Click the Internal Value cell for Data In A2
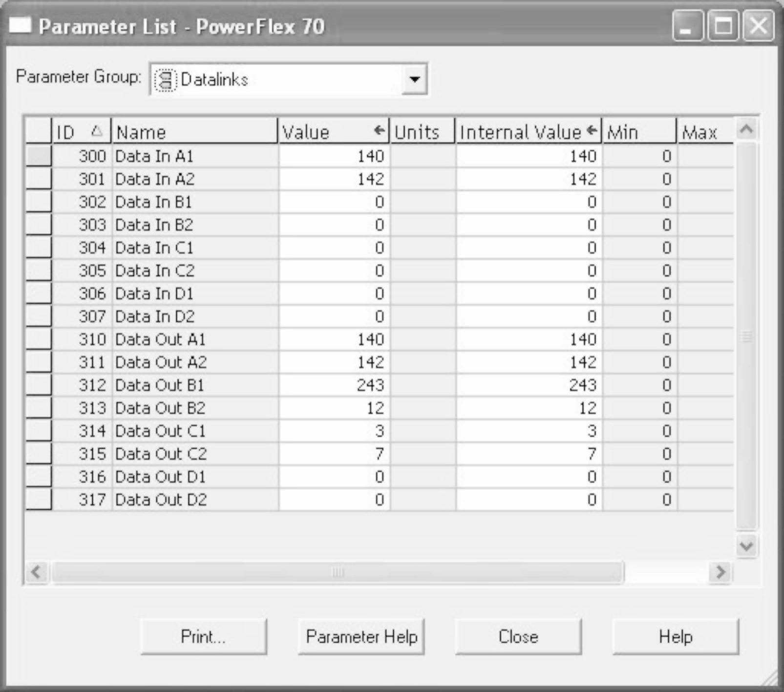 [530, 179]
